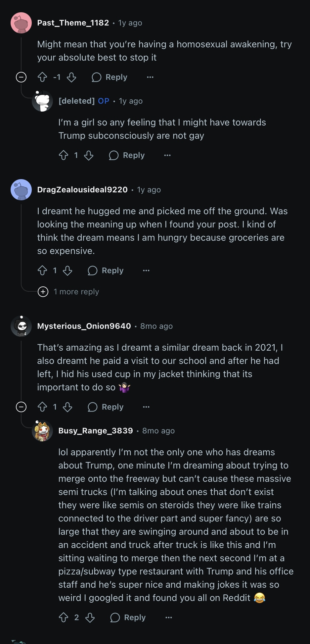Upvote the deleted OP's reply
The width and height of the screenshot is (310, 644).
[x=64, y=155]
